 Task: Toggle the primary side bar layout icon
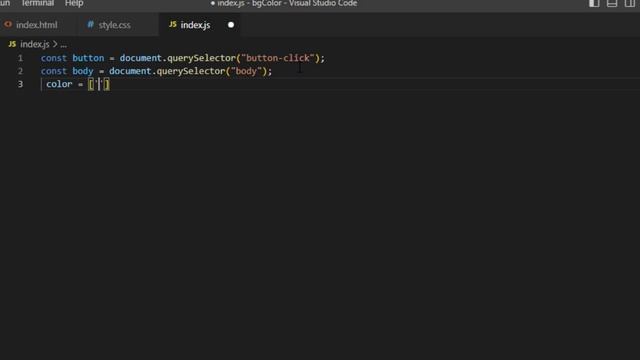pos(594,3)
